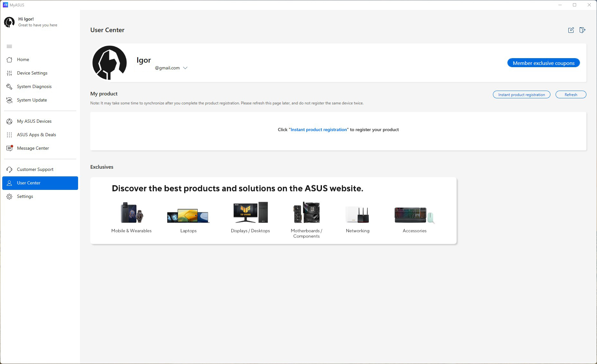597x364 pixels.
Task: Click the Message Center icon with red dot
Action: point(10,148)
